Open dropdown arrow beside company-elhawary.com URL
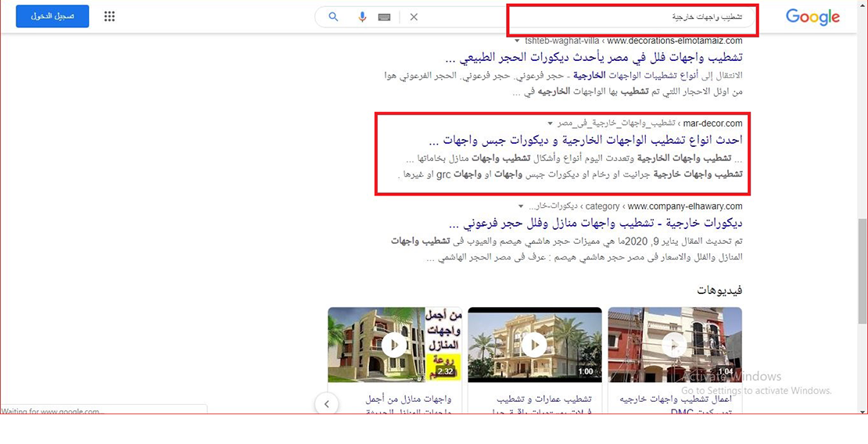868x444 pixels. coord(522,206)
